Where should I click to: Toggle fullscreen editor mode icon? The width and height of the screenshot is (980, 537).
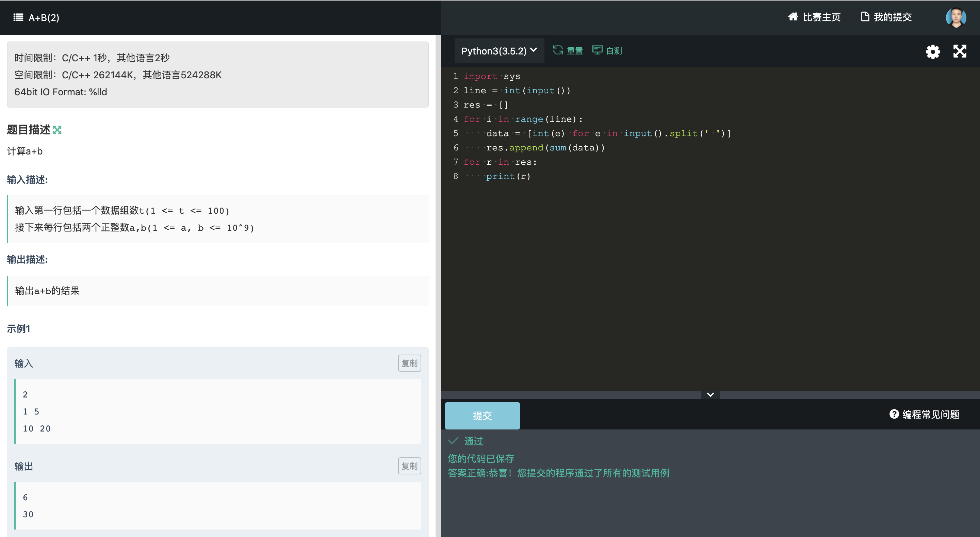[x=960, y=51]
